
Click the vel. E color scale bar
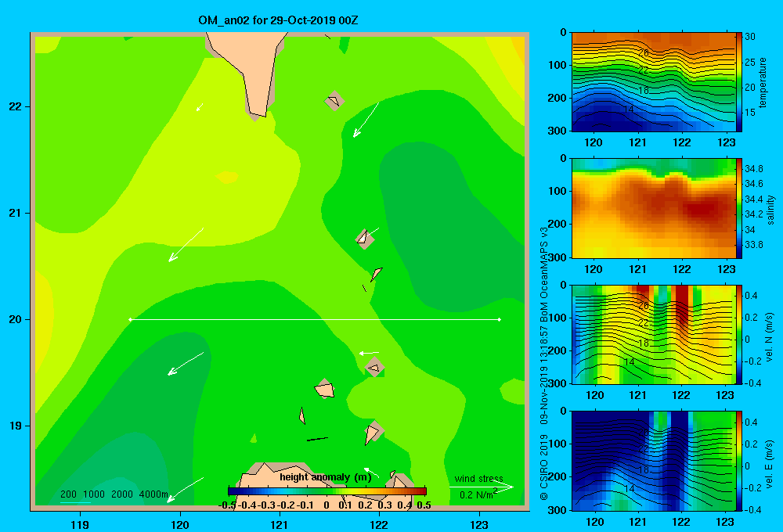(x=738, y=461)
